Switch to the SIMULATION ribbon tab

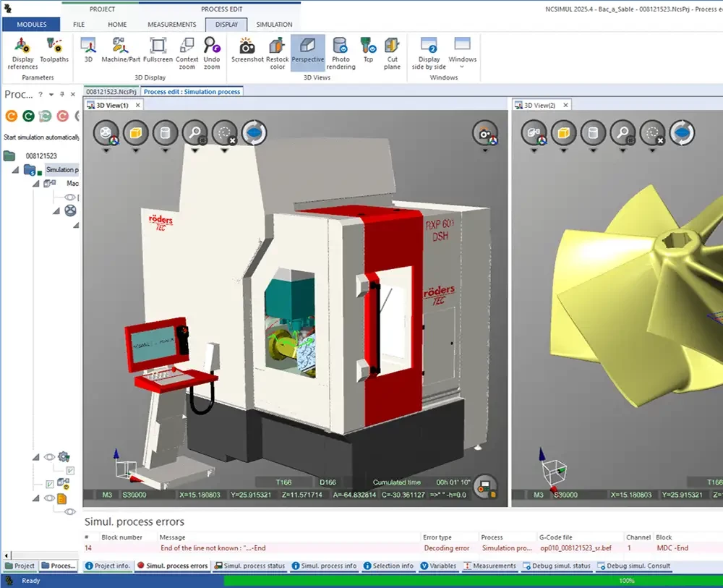[x=274, y=25]
